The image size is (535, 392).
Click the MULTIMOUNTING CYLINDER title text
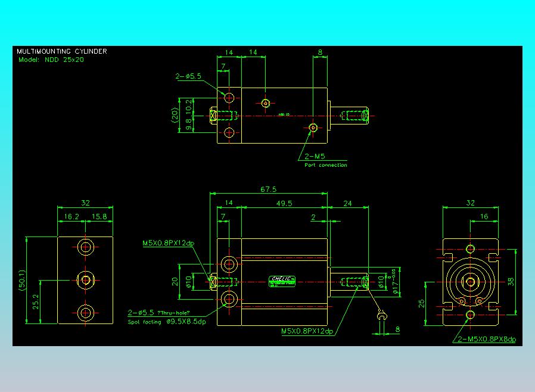(x=62, y=51)
